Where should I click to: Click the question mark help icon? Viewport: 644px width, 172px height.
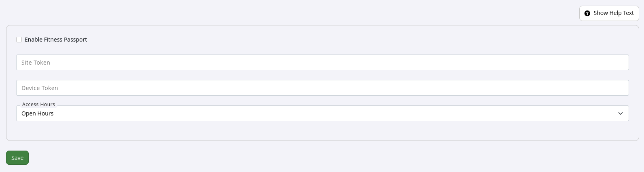pos(587,13)
